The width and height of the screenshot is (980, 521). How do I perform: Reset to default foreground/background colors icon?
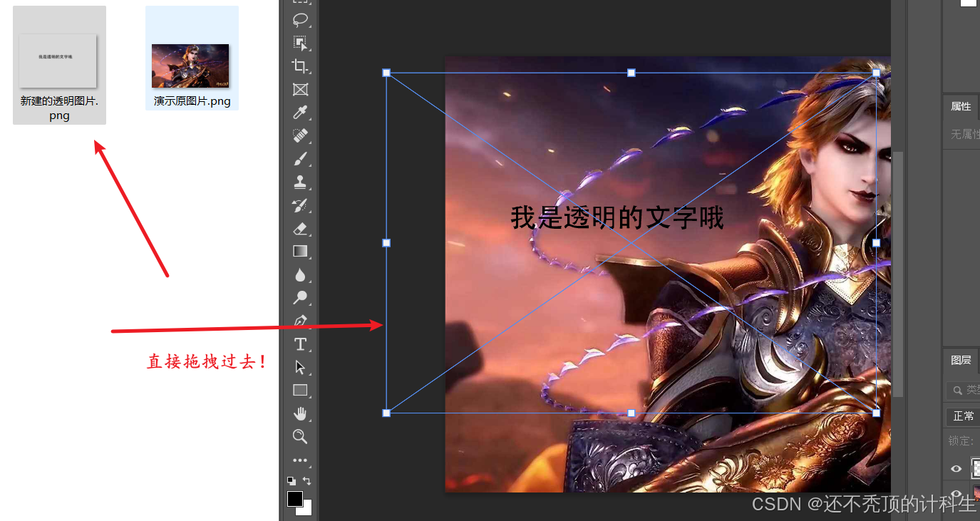[x=291, y=480]
